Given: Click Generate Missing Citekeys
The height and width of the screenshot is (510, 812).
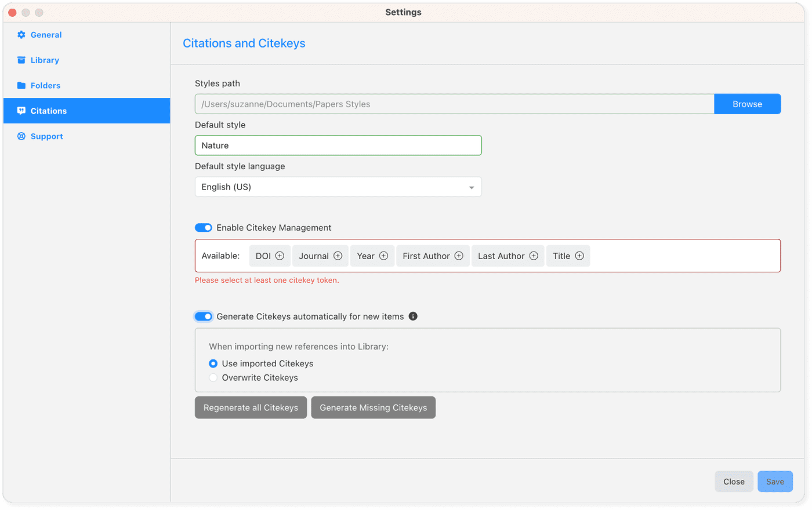Looking at the screenshot, I should click(x=373, y=407).
